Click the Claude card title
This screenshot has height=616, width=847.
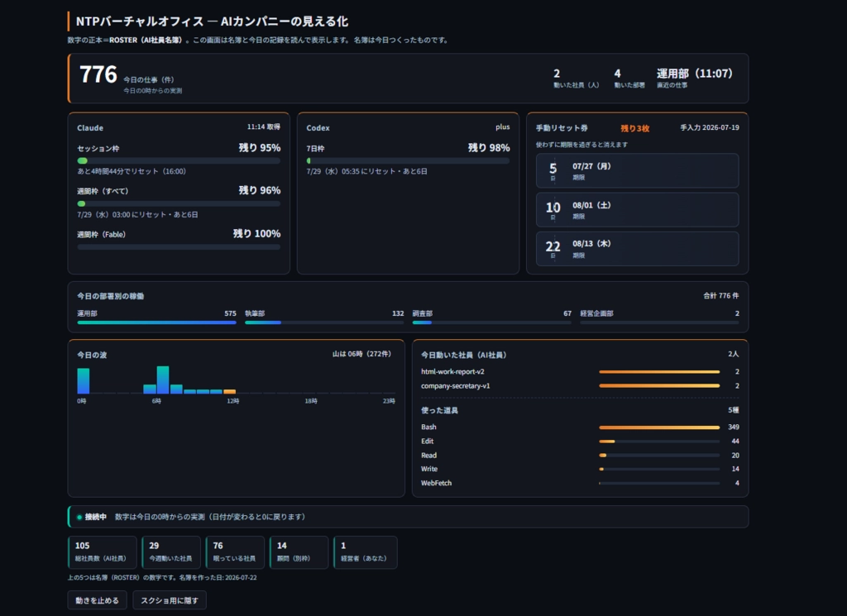(x=90, y=128)
